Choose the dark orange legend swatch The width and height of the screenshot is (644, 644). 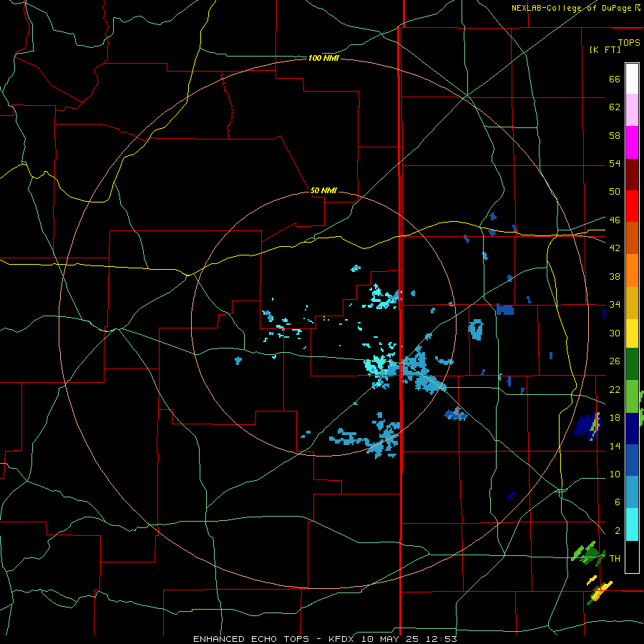(x=632, y=238)
